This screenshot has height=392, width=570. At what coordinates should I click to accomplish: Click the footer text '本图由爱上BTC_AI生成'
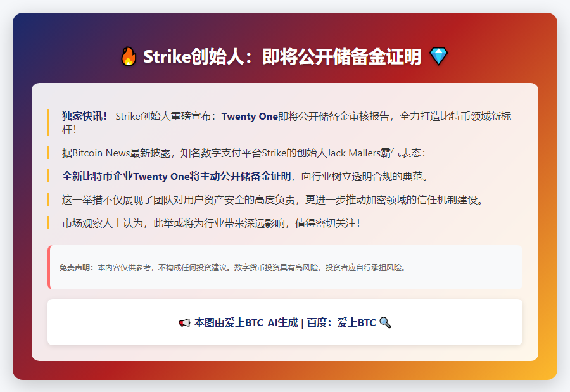tap(246, 322)
